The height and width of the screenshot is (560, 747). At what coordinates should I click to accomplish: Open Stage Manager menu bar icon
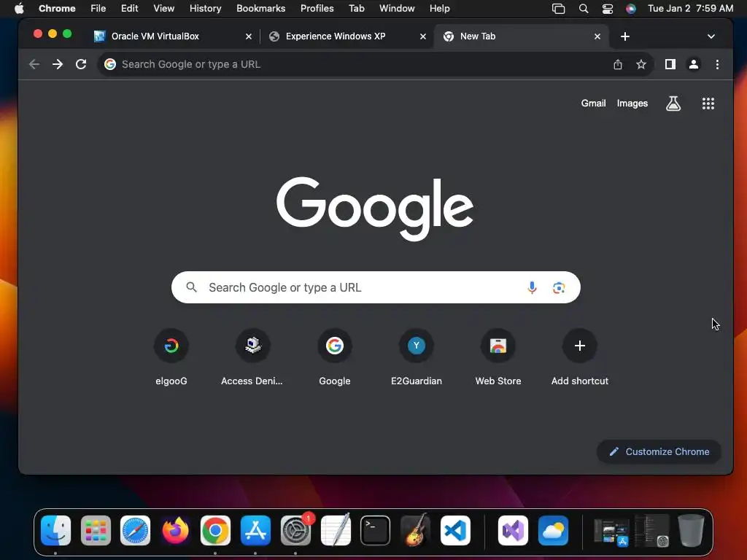tap(558, 9)
